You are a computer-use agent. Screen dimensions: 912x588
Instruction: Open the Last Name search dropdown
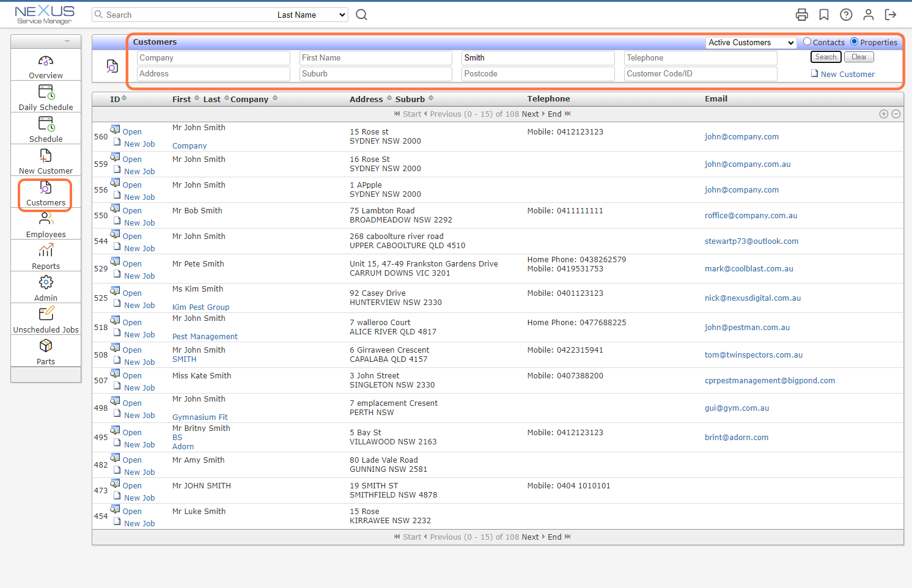[x=311, y=14]
